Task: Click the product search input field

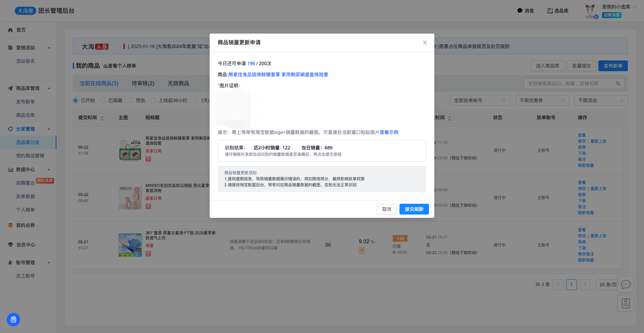Action: pos(570,84)
